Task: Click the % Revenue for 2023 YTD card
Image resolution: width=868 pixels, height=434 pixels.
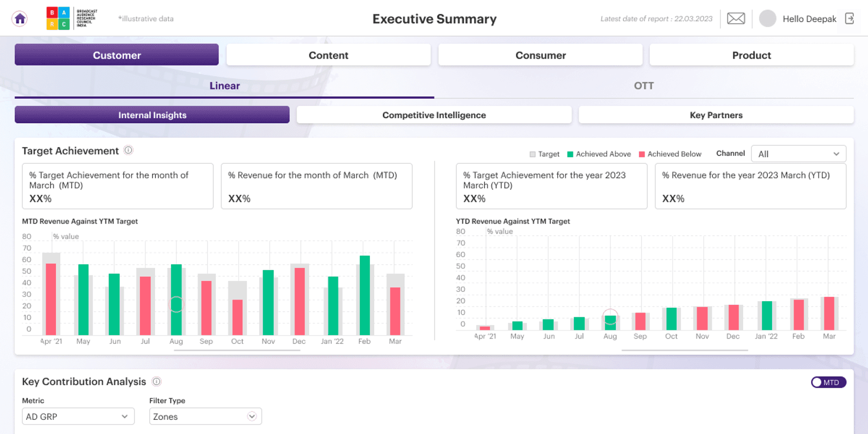Action: (x=751, y=186)
